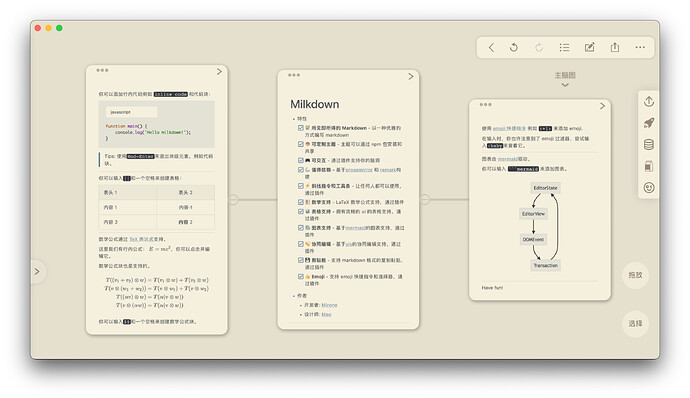Expand the Milkdown card with its chevron
The image size is (690, 398).
(x=411, y=76)
